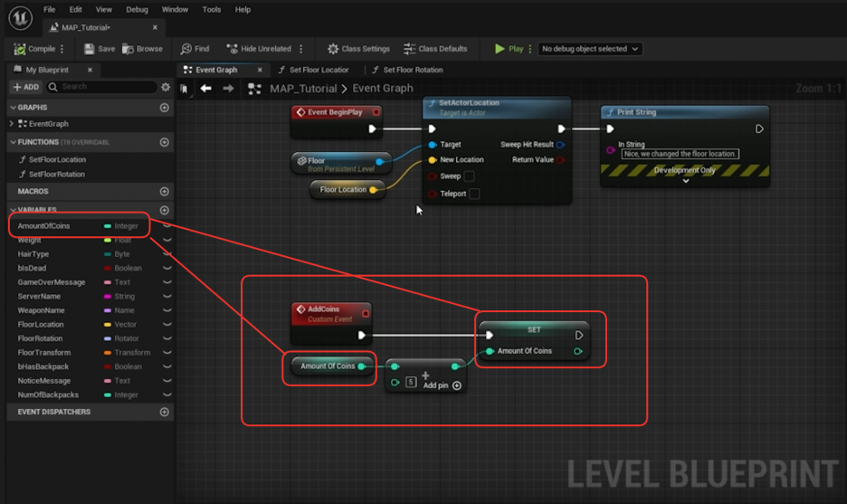
Task: Collapse the FUNCTIONS section
Action: point(13,142)
